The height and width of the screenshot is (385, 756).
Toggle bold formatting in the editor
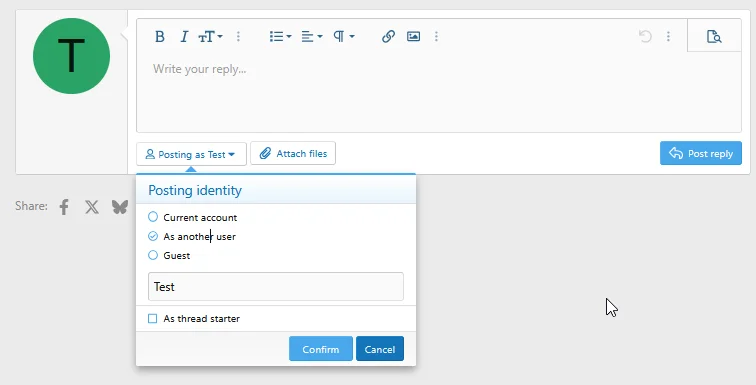click(x=160, y=37)
